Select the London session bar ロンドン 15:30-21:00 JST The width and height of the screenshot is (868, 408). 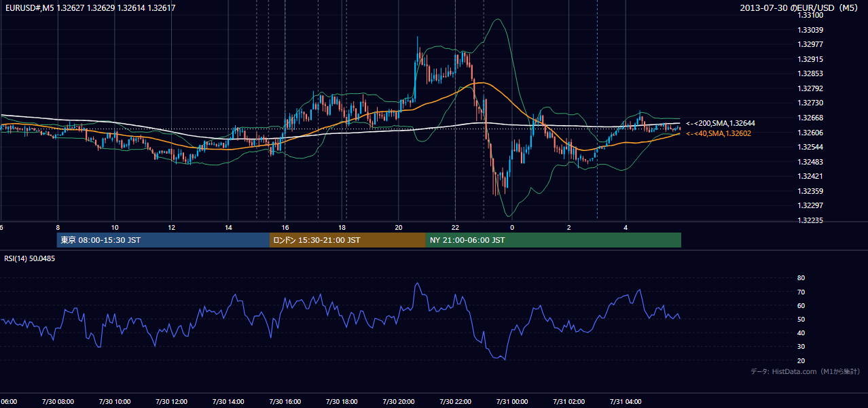(x=348, y=240)
